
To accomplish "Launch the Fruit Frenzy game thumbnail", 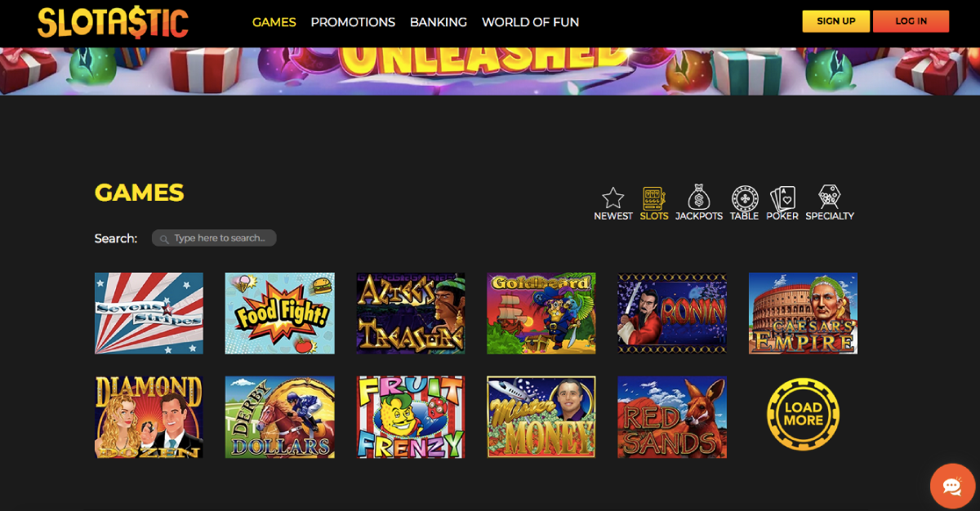I will [411, 417].
